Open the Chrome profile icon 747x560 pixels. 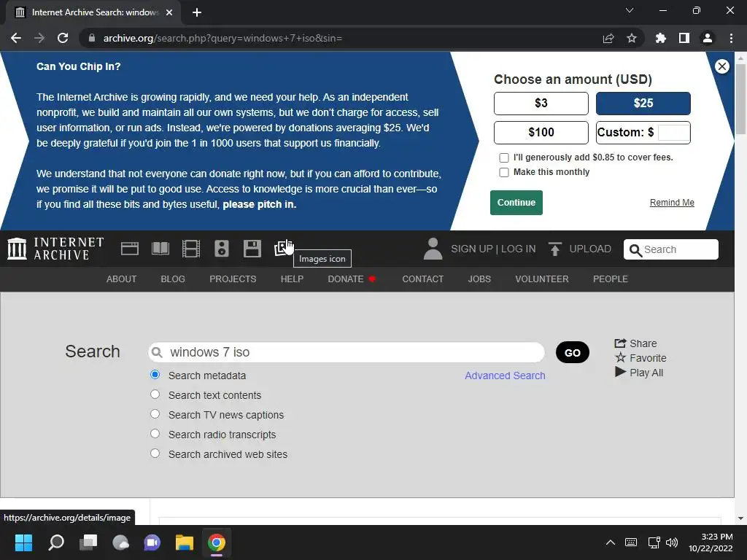(x=708, y=38)
